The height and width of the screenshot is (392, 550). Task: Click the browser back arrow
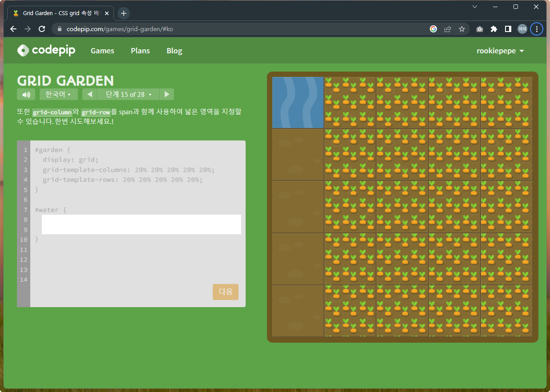[x=13, y=29]
